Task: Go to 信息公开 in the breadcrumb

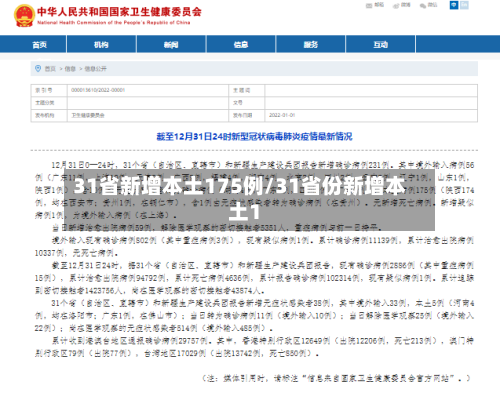Action: [95, 69]
